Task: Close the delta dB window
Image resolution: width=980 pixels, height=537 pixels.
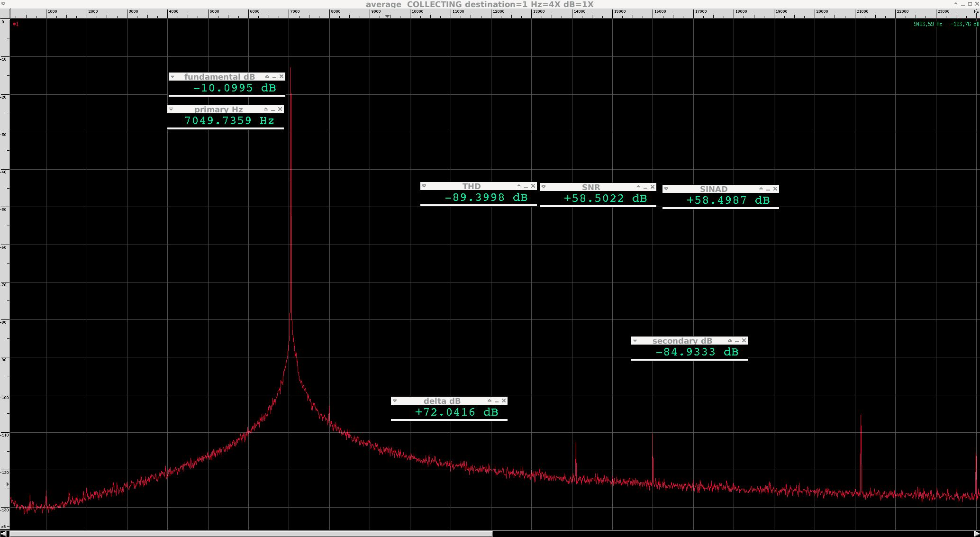Action: [504, 400]
